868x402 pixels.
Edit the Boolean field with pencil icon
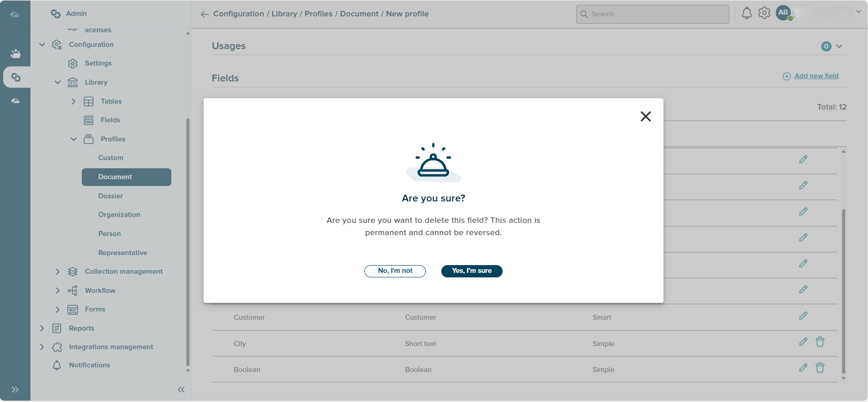pyautogui.click(x=803, y=368)
